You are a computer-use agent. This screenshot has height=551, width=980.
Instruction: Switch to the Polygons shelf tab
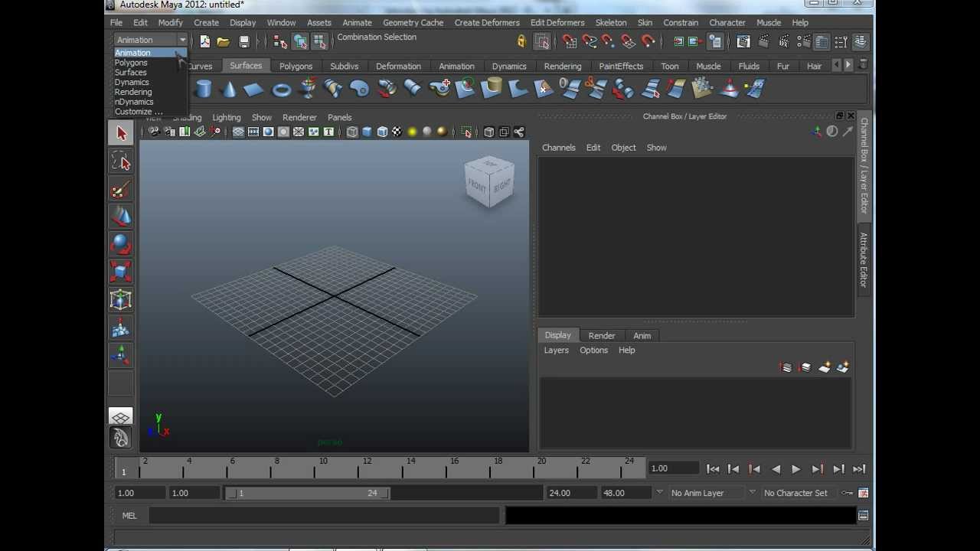[x=296, y=67]
